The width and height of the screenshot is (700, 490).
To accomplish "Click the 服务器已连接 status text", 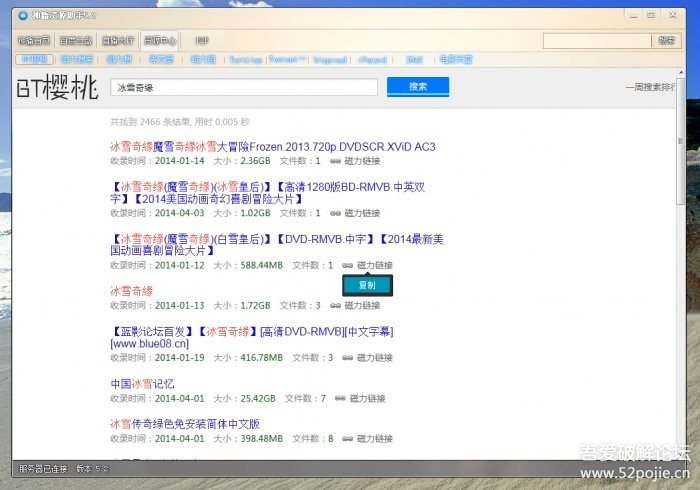I will 43,469.
